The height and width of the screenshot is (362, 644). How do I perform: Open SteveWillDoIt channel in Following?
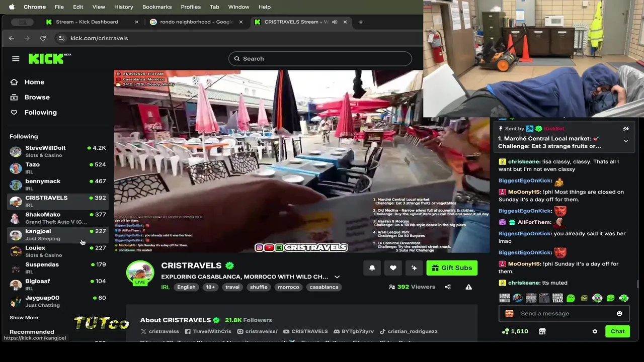(x=58, y=151)
